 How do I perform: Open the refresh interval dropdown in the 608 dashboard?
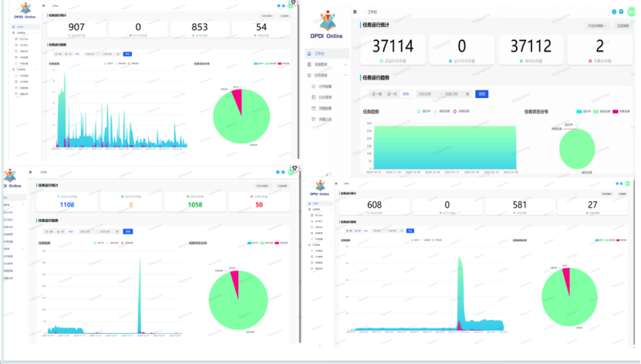pyautogui.click(x=606, y=194)
